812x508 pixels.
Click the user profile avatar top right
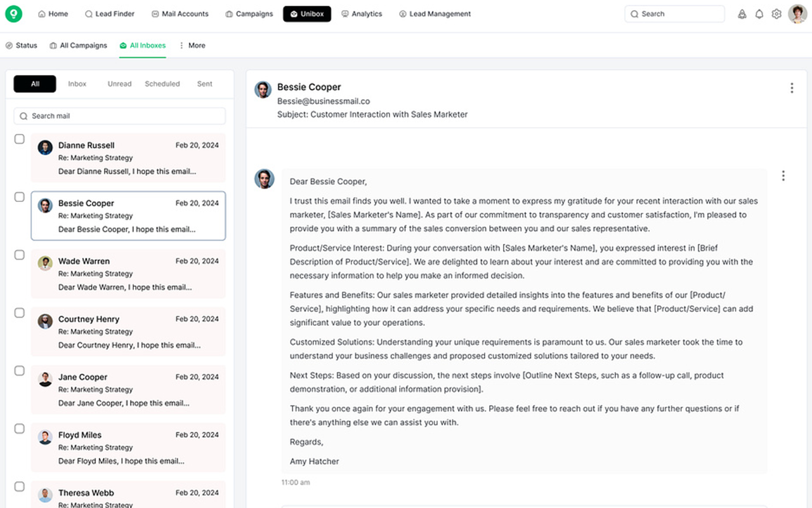797,13
